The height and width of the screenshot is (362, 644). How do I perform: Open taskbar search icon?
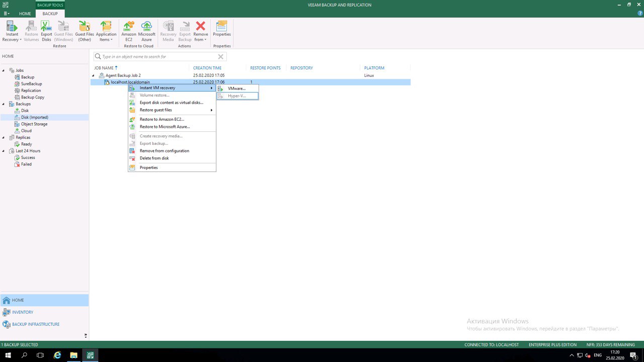click(x=24, y=355)
